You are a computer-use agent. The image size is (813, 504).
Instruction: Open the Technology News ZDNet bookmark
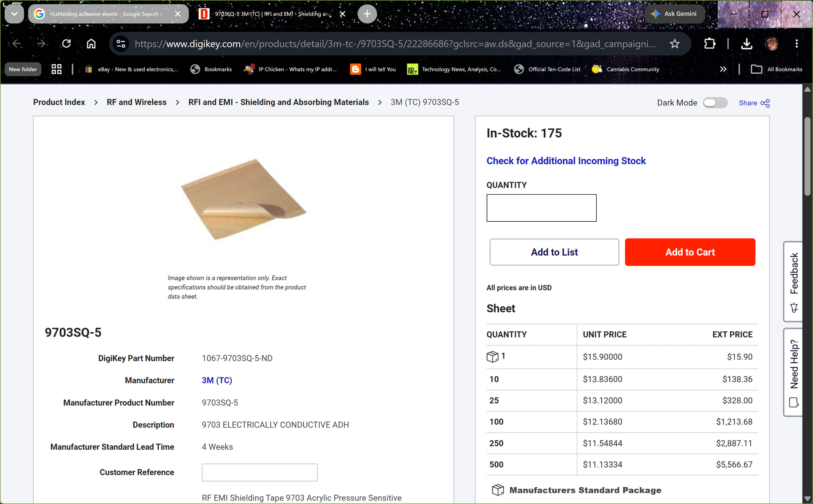[454, 69]
